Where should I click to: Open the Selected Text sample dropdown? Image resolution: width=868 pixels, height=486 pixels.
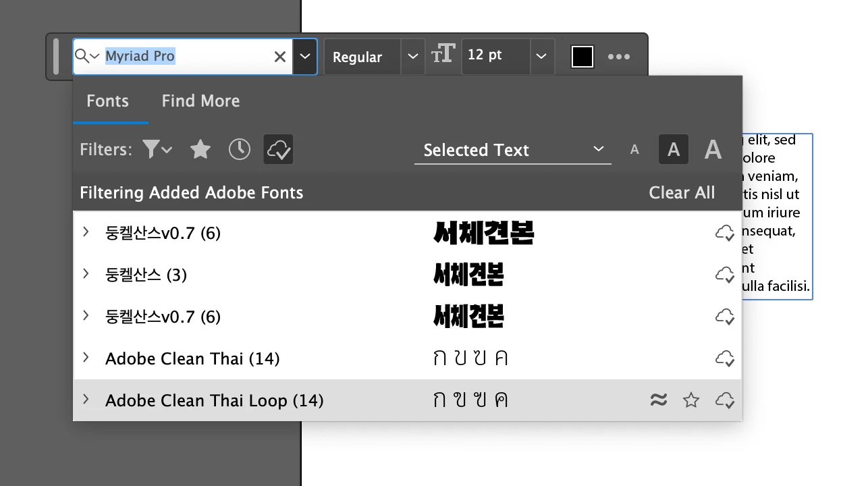point(513,150)
